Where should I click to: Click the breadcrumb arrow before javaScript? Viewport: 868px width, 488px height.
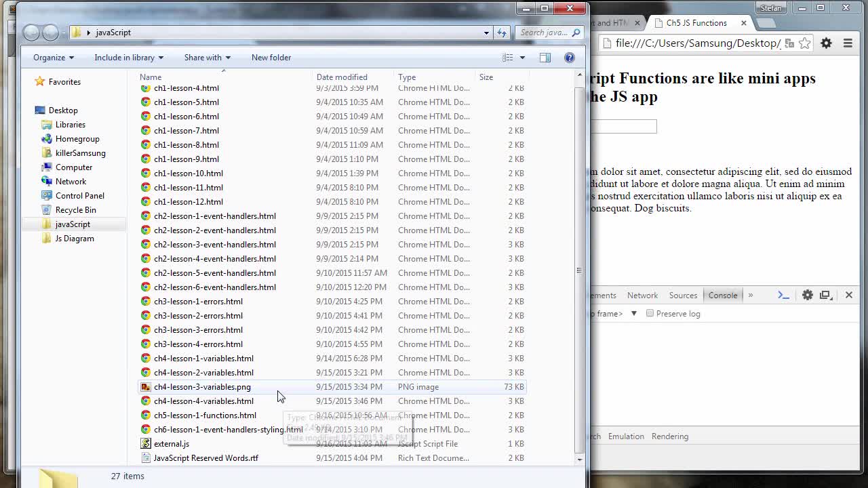click(x=88, y=33)
